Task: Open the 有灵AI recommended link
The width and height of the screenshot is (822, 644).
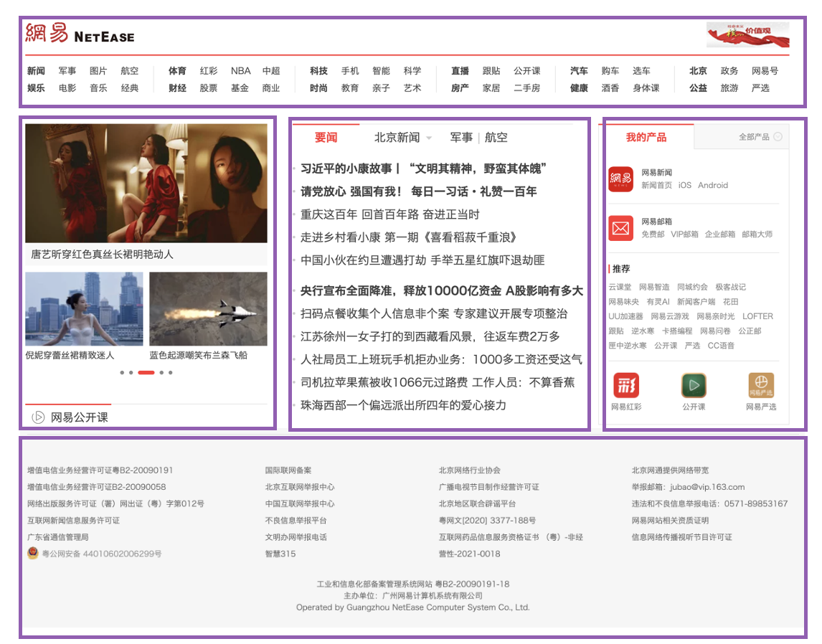Action: coord(658,302)
